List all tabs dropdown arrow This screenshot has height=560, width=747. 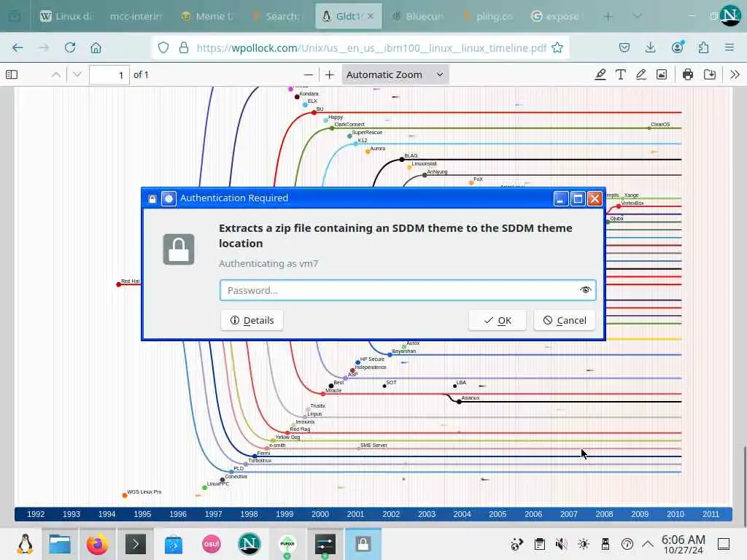637,17
